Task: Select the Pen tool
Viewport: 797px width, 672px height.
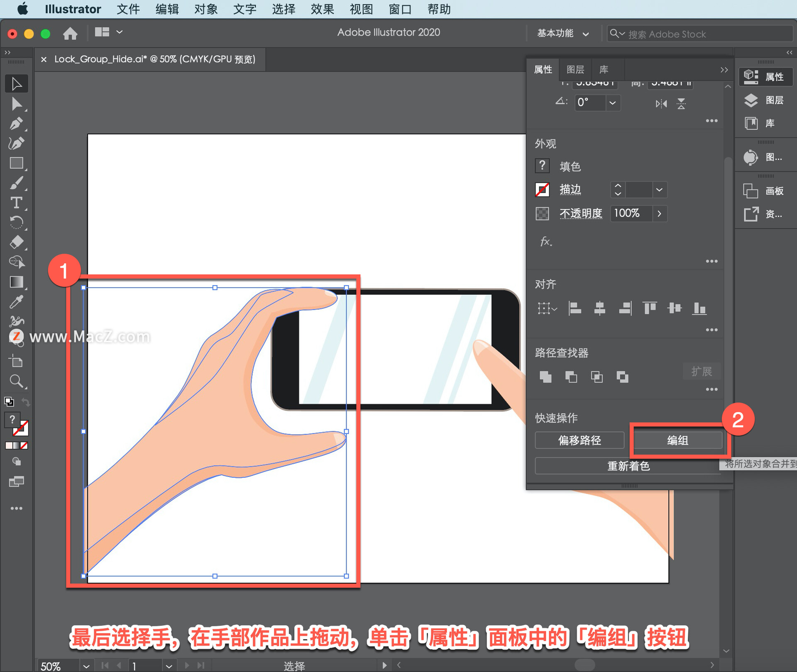Action: click(x=17, y=123)
